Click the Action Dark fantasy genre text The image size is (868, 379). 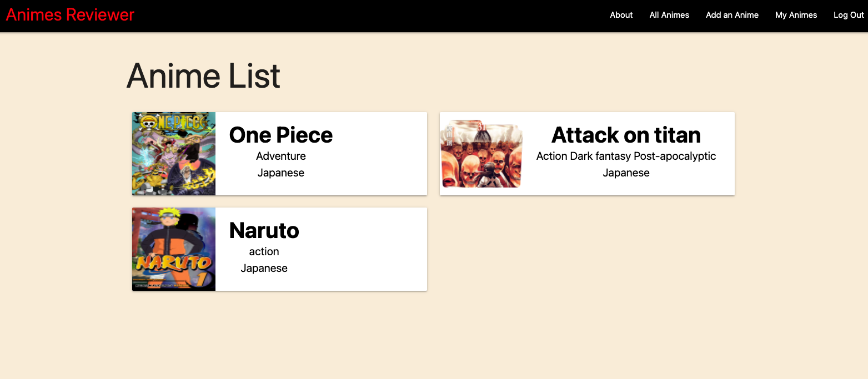626,156
